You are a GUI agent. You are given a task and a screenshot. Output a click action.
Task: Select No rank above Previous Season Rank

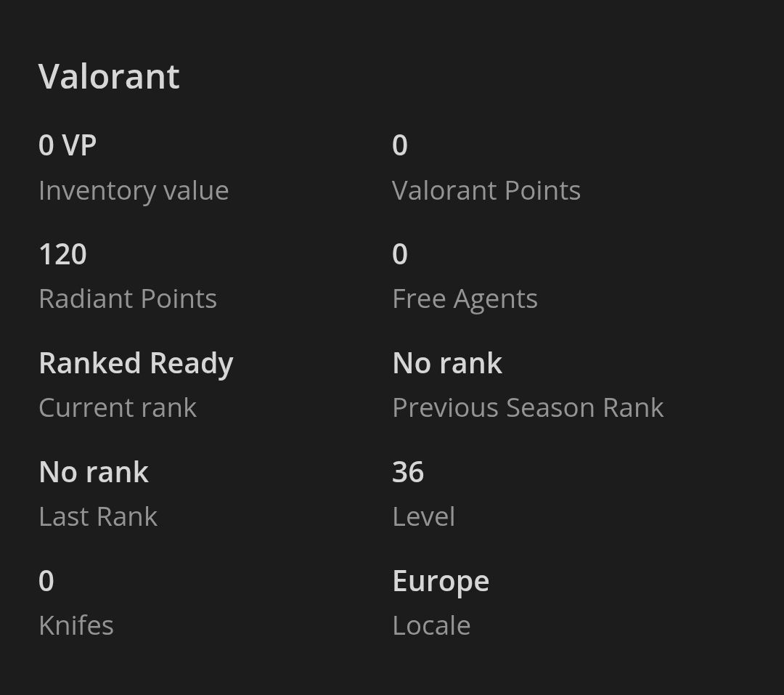coord(447,363)
